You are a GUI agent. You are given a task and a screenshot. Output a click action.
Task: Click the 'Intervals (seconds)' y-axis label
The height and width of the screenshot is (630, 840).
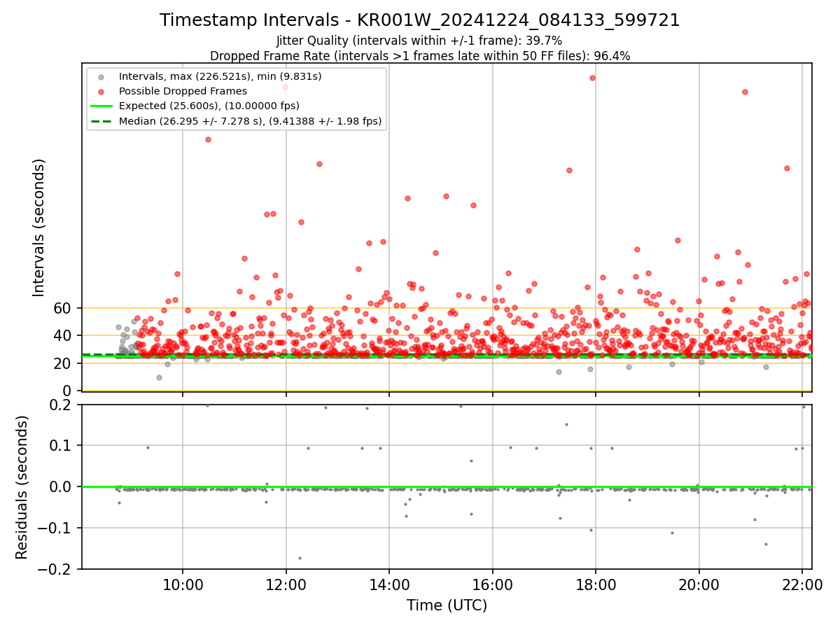click(x=39, y=227)
